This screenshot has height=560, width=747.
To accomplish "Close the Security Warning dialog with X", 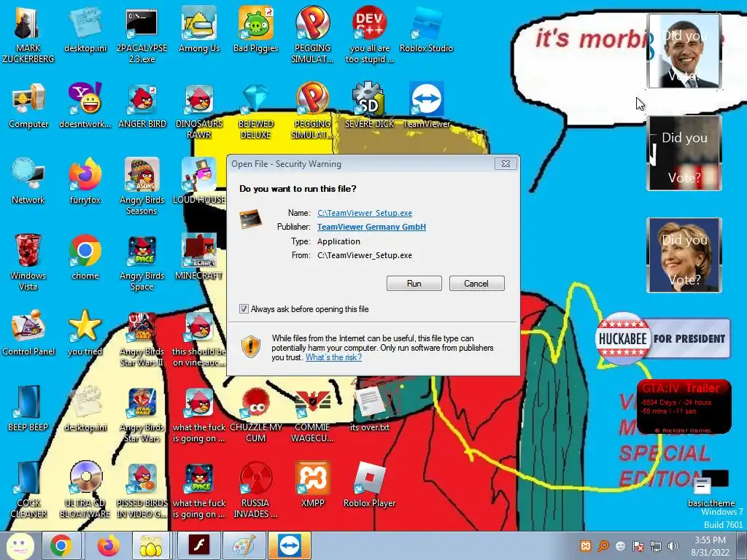I will click(x=506, y=164).
